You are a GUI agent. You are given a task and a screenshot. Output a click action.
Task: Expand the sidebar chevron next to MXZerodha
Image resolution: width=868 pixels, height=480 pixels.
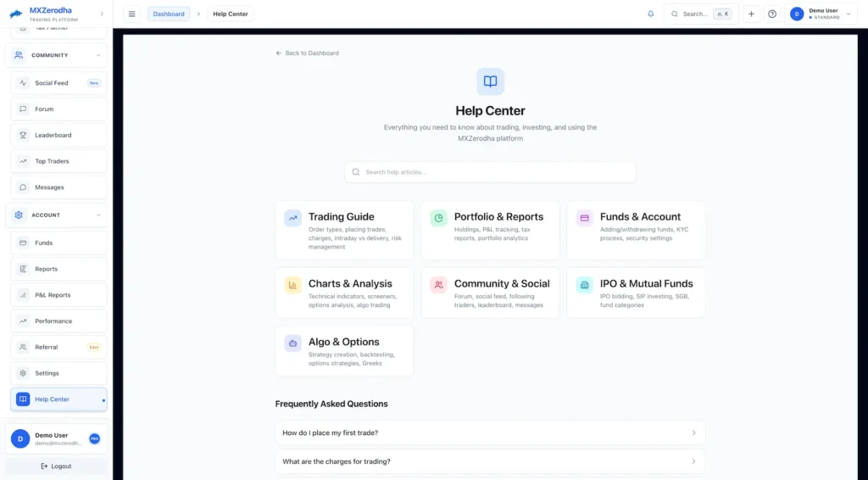[x=102, y=14]
